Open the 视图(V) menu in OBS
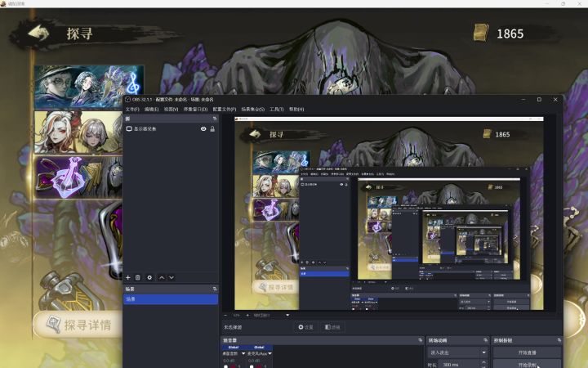Screen dimensions: 588x368 click(171, 110)
